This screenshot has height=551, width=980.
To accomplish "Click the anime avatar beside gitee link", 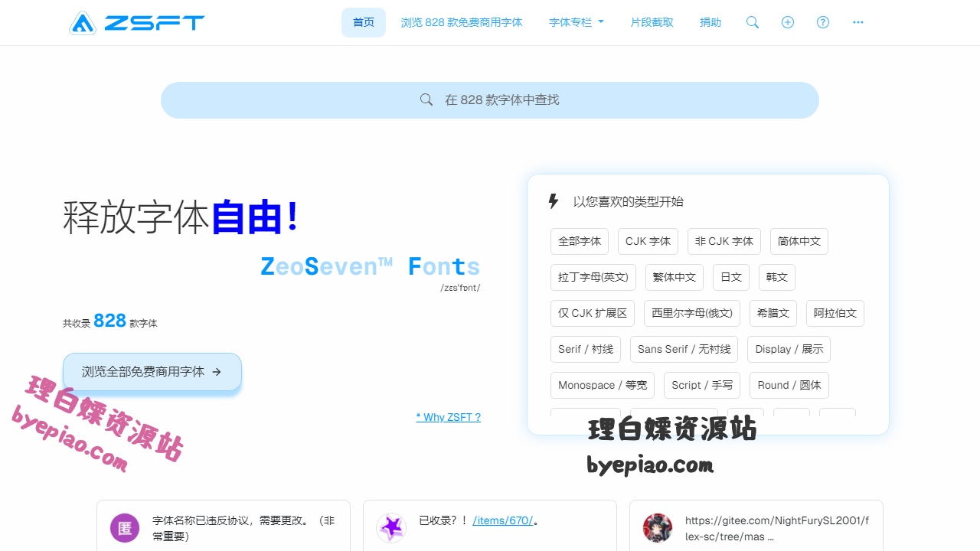I will [658, 528].
